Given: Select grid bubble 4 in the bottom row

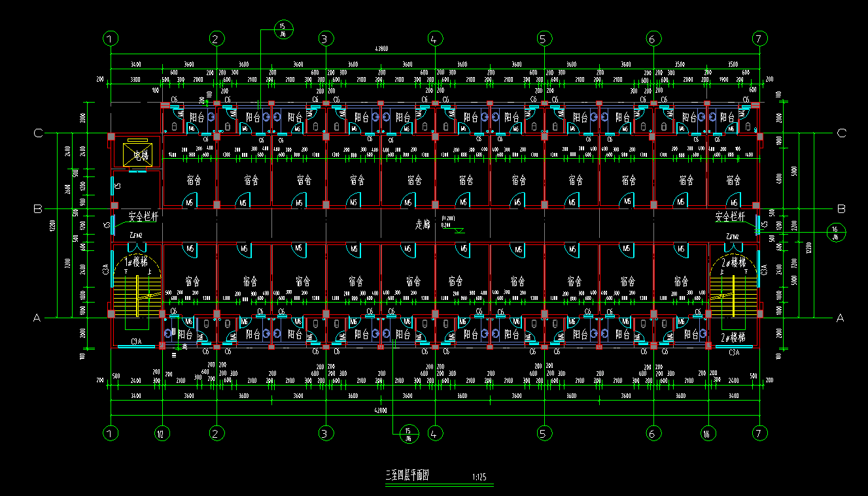Looking at the screenshot, I should (x=434, y=433).
